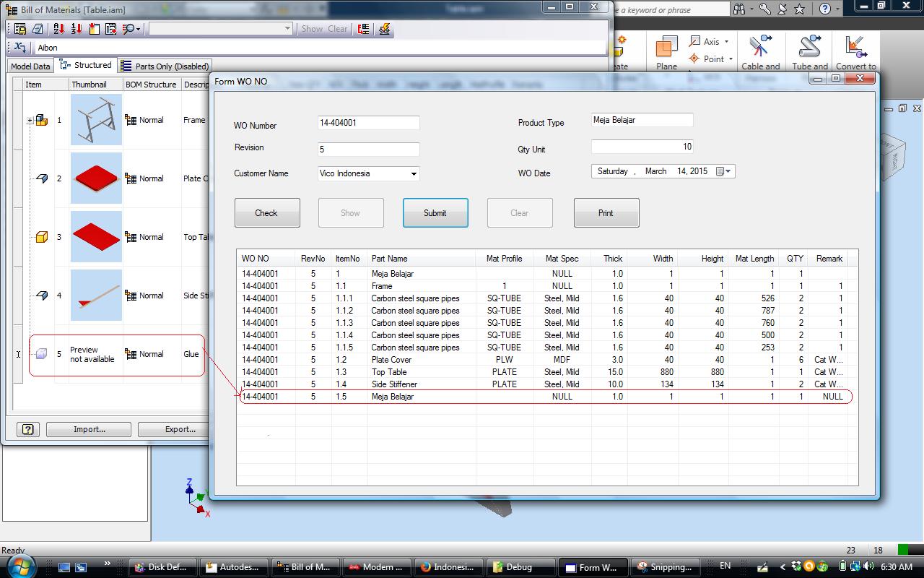Click the Part Number Merge Settings icon
Screen dimensions: 924x578
click(x=364, y=29)
